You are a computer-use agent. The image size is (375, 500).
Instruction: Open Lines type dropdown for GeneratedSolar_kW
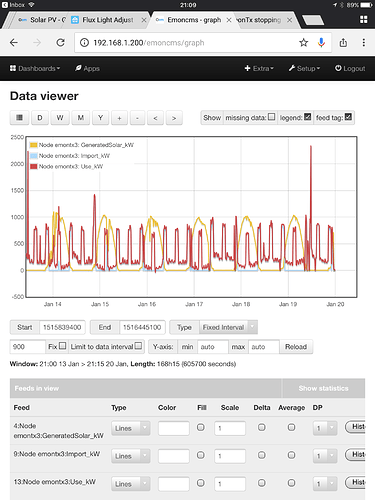[131, 428]
